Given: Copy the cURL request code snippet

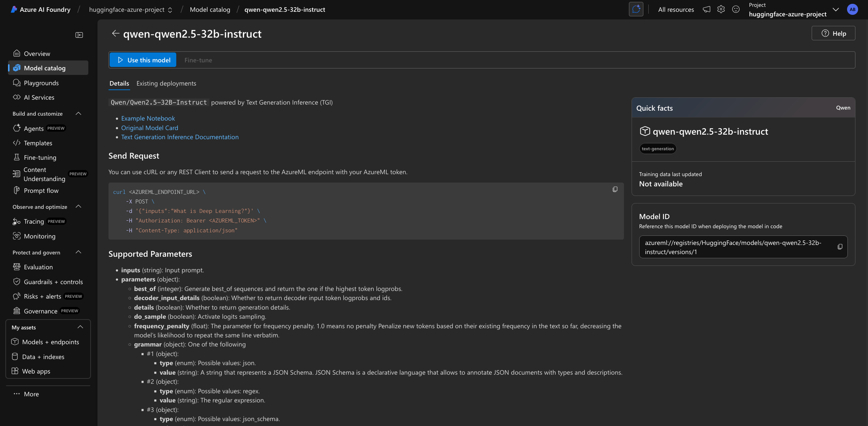Looking at the screenshot, I should tap(615, 189).
